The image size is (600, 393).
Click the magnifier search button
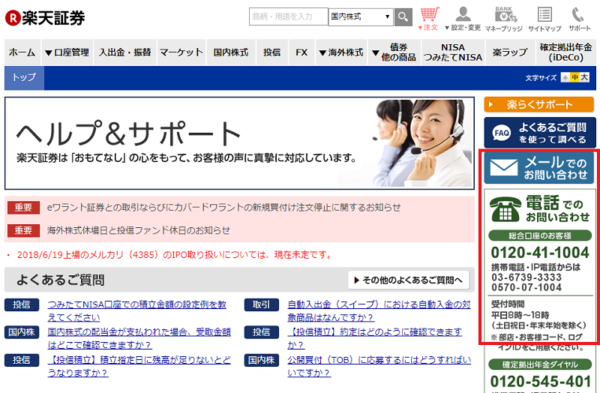tap(403, 17)
